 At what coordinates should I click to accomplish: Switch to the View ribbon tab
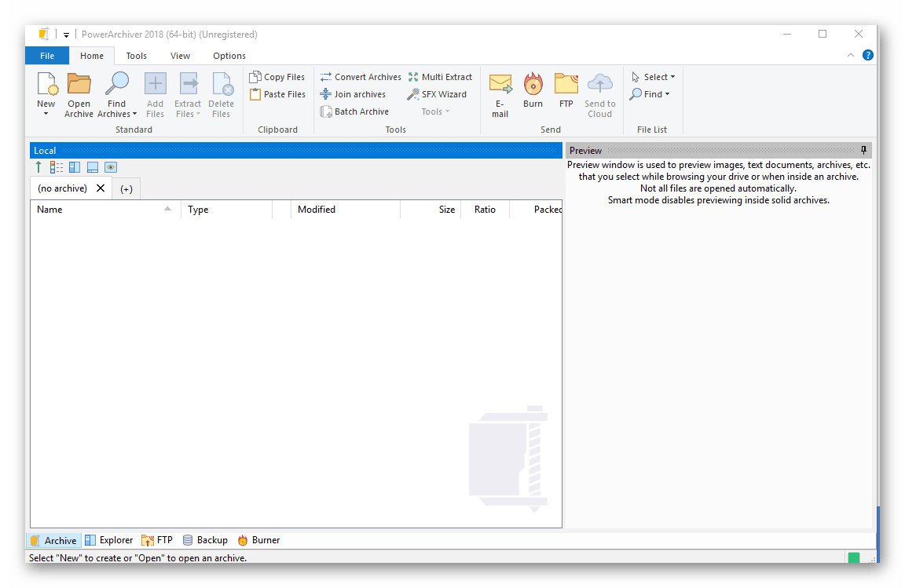click(180, 56)
